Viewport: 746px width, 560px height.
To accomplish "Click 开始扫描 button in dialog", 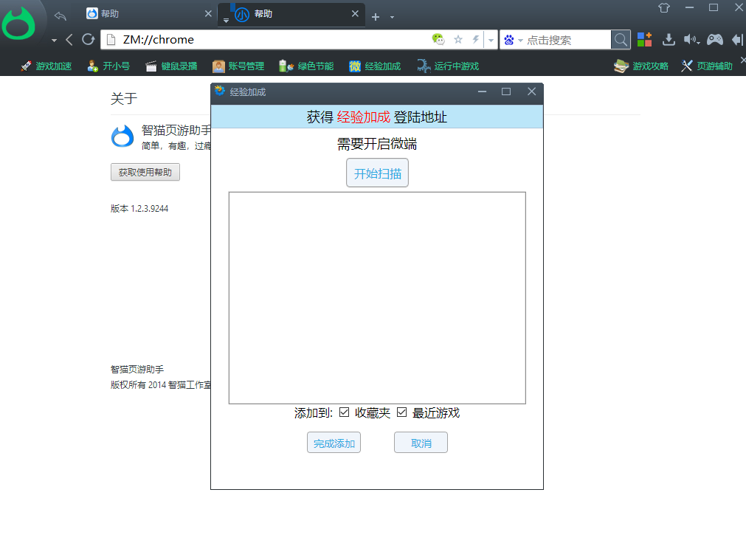I will [377, 173].
